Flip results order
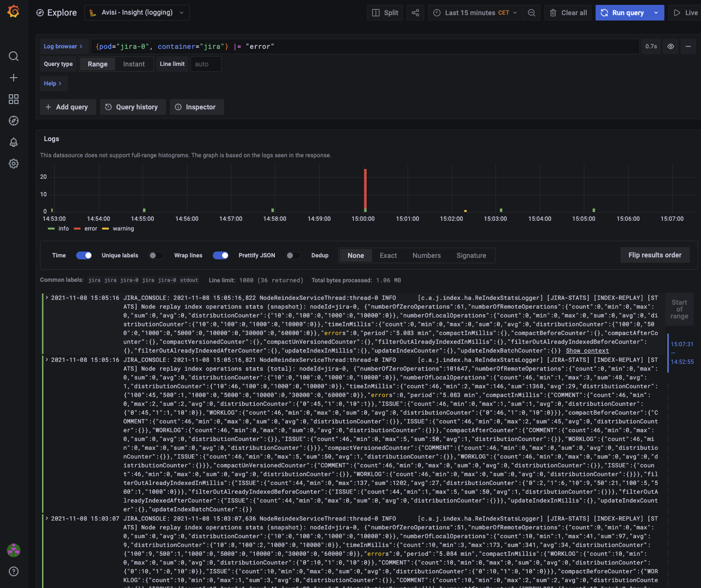 (x=655, y=255)
